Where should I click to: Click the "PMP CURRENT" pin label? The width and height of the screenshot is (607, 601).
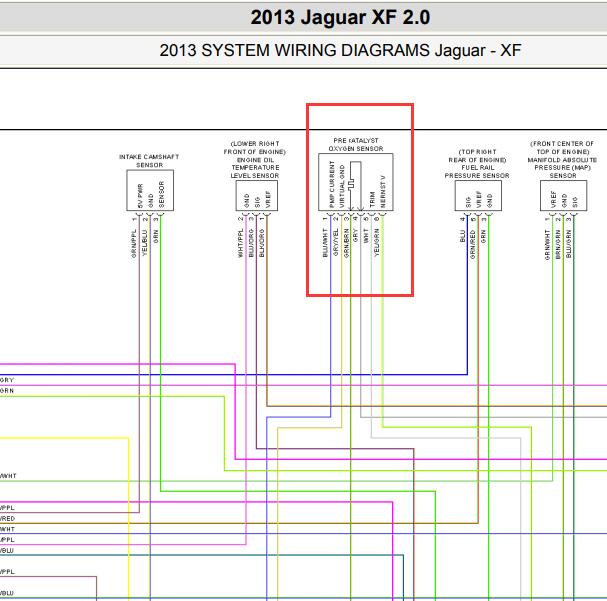pos(332,184)
